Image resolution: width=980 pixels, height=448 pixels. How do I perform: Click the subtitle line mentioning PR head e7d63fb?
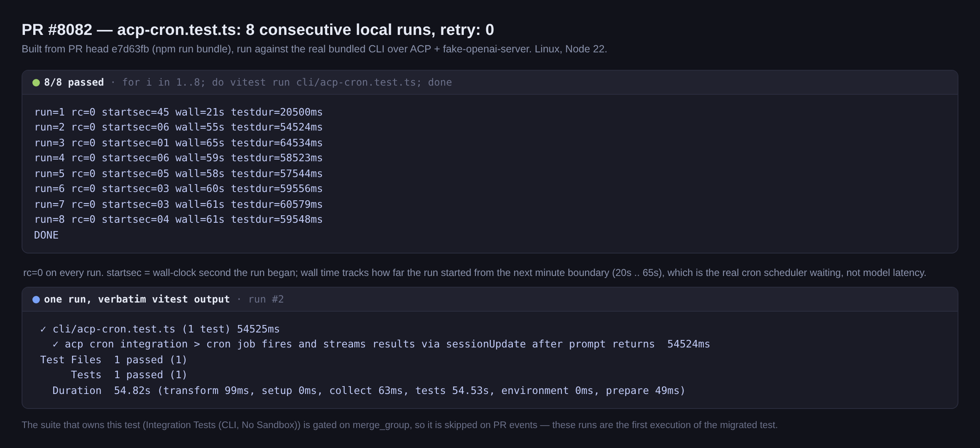(x=314, y=49)
